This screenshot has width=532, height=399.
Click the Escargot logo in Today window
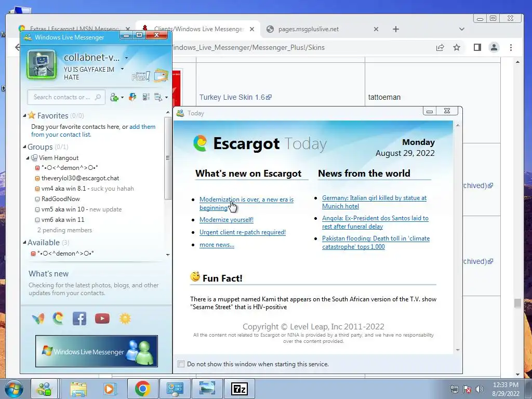pos(200,143)
